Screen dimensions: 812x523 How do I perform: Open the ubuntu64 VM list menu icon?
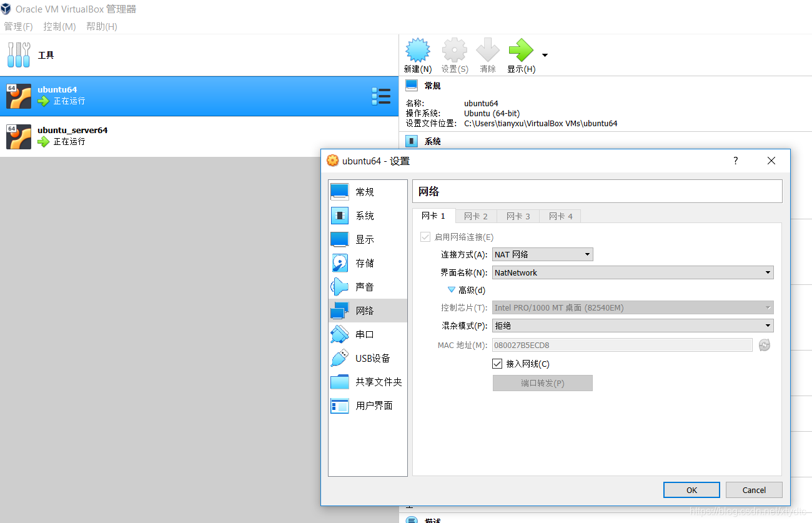pyautogui.click(x=381, y=96)
